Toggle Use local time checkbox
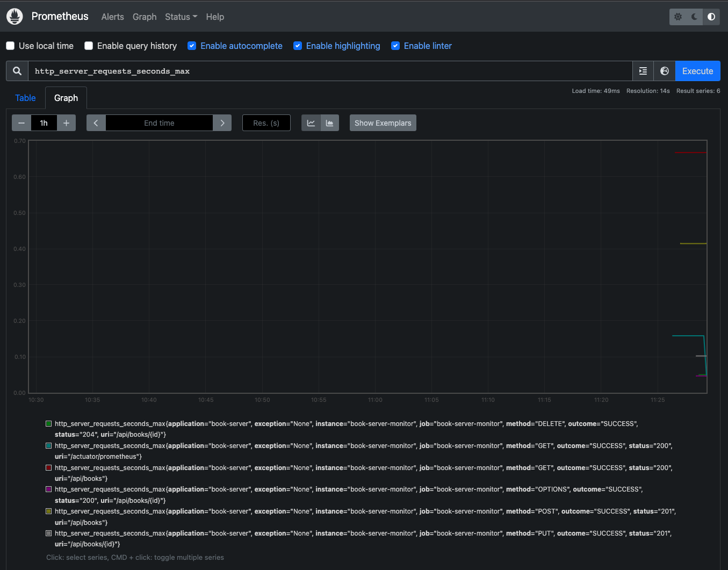 pos(10,46)
